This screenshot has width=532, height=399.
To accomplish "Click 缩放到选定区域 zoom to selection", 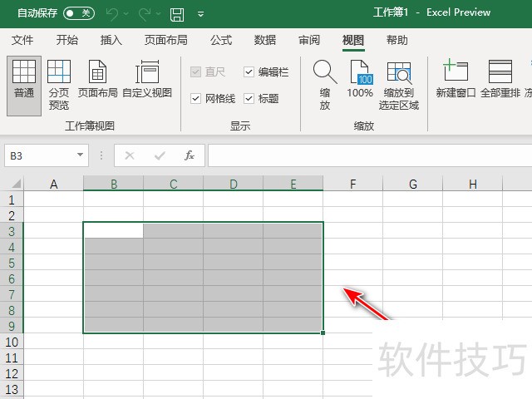I will [399, 85].
